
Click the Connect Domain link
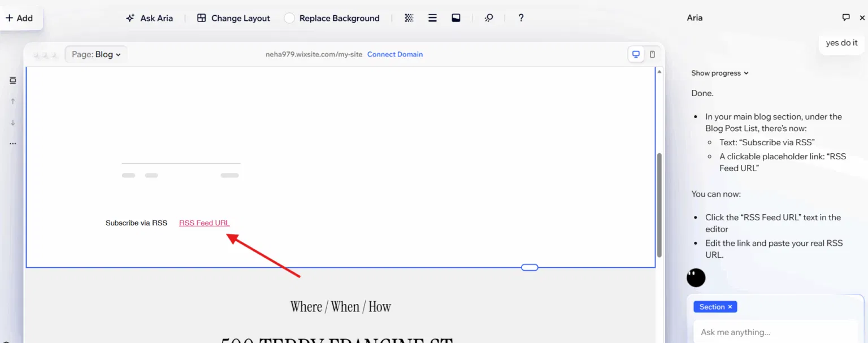tap(394, 55)
